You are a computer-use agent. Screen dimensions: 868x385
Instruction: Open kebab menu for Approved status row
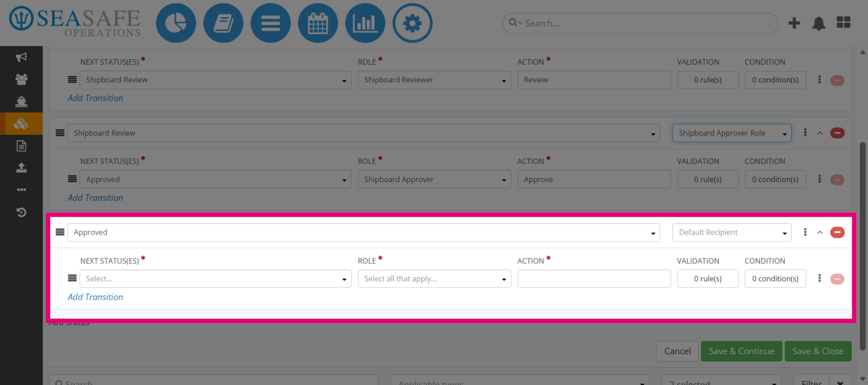805,232
